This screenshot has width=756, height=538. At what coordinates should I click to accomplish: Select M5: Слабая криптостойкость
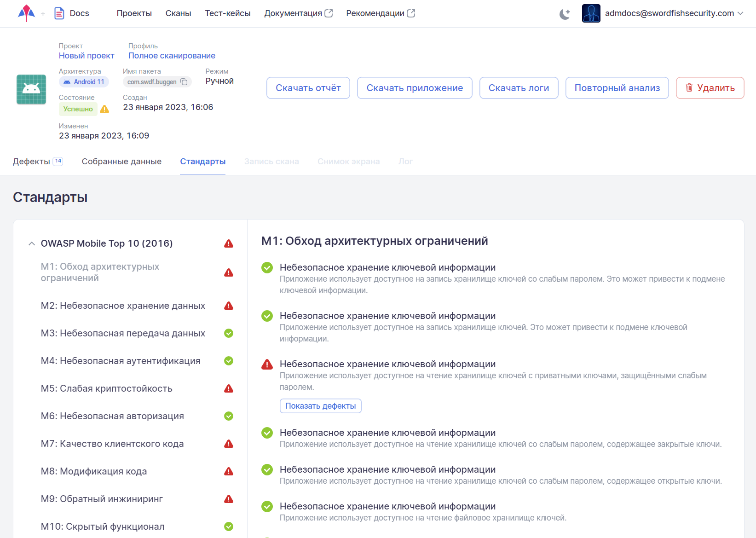coord(106,388)
